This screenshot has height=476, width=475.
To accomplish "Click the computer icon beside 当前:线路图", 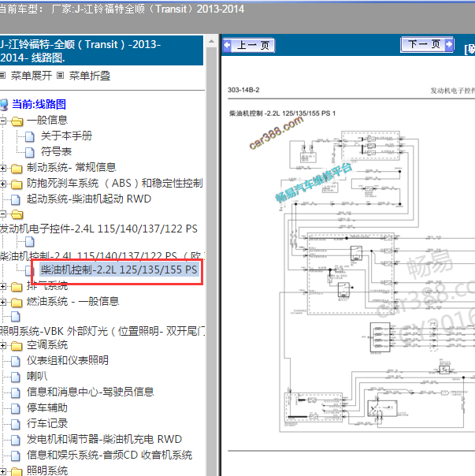I will 4,105.
